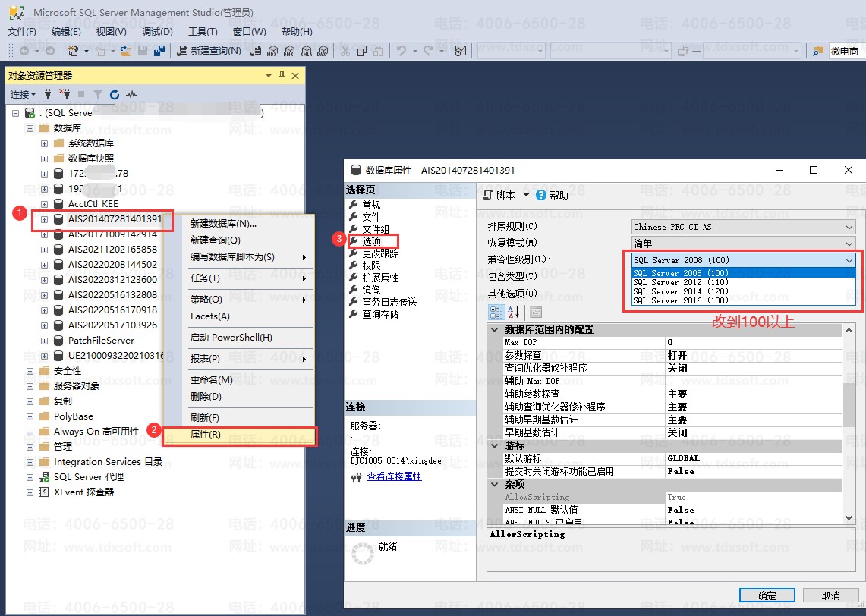The image size is (866, 616).
Task: Select Properties in the context menu
Action: pyautogui.click(x=206, y=435)
